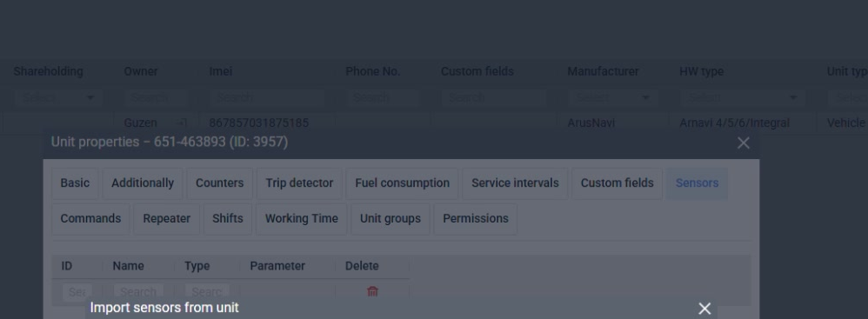The height and width of the screenshot is (319, 868).
Task: Click the Owner column header
Action: tap(141, 71)
